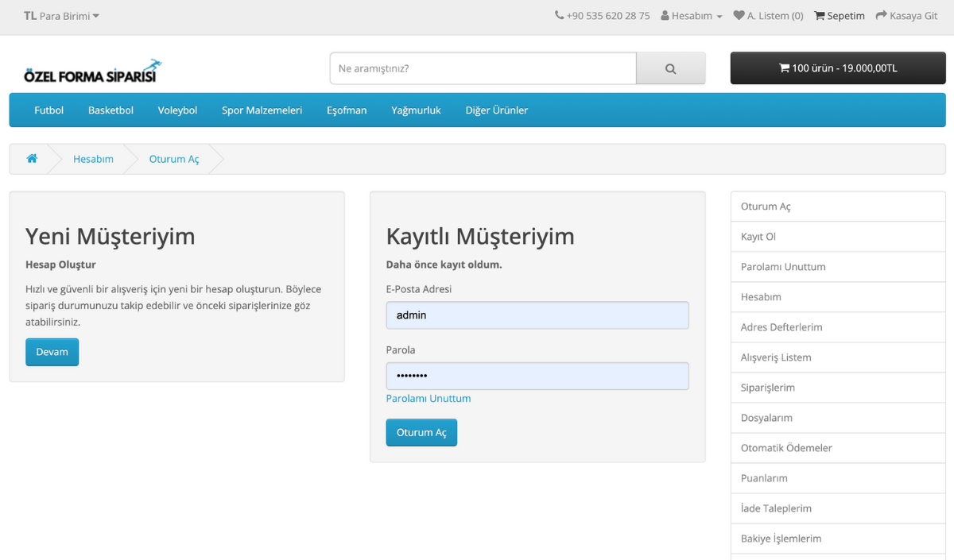
Task: Focus the E-Posta Adresi input field
Action: (x=537, y=315)
